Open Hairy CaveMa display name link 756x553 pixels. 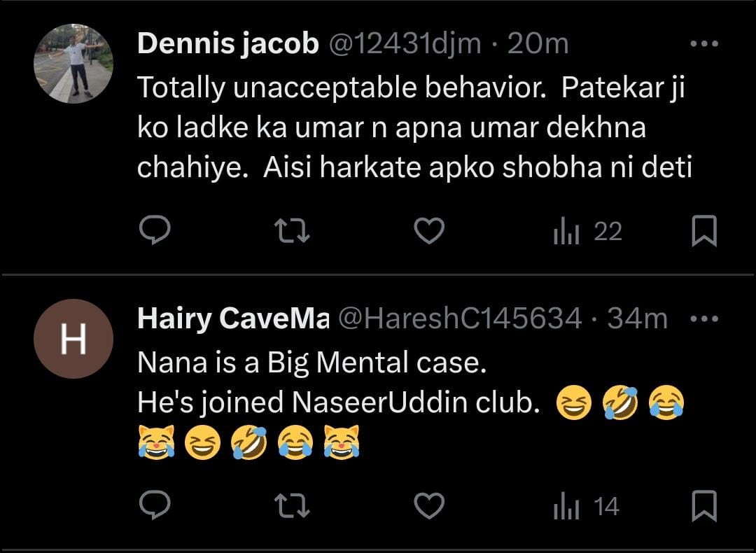coord(233,319)
